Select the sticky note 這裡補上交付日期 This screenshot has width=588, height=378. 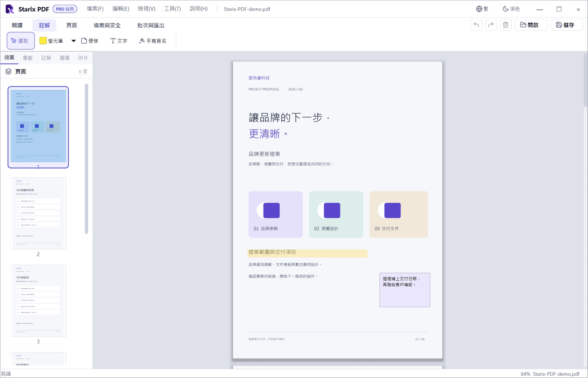pos(405,290)
